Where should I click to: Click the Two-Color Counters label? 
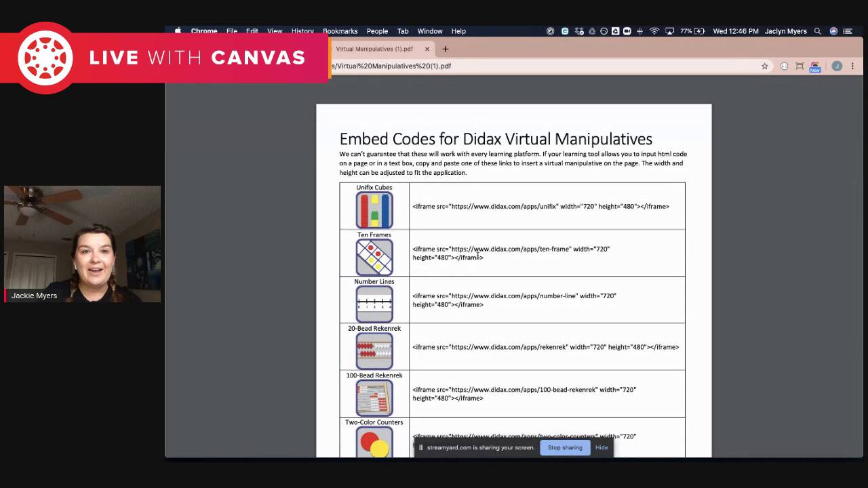click(374, 422)
